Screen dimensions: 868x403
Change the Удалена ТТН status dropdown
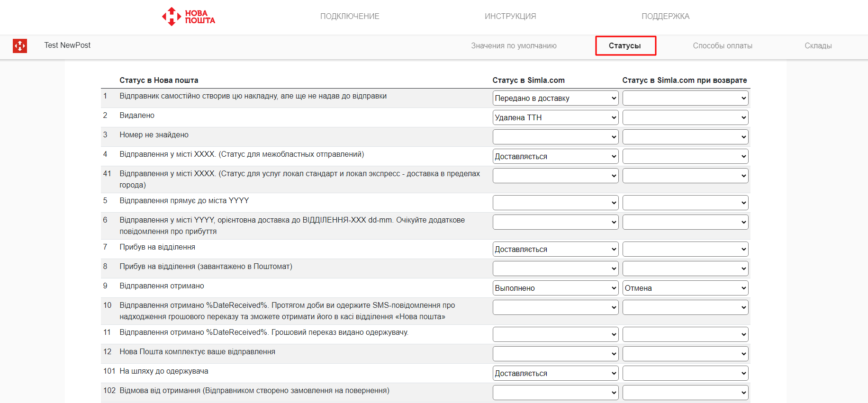tap(556, 118)
